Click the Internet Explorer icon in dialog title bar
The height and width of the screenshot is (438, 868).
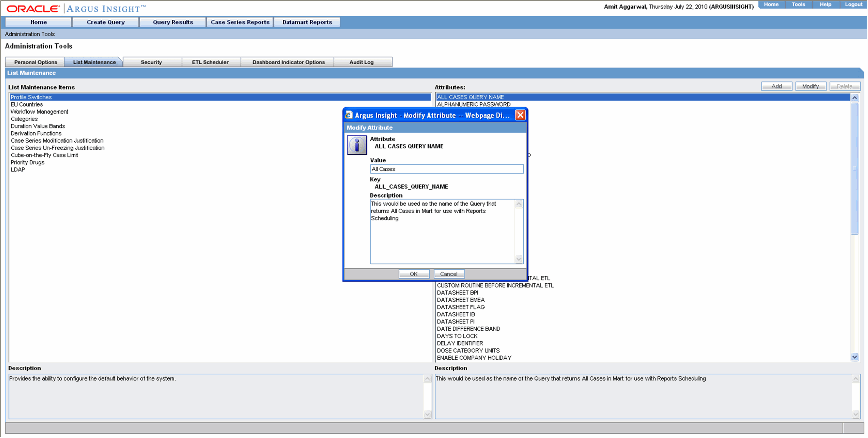coord(349,115)
